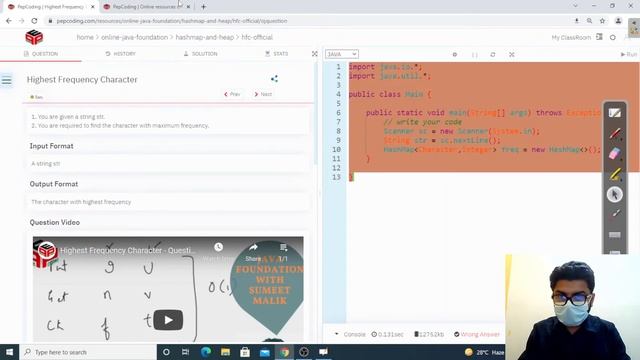Switch to the second PepCoding browser tab
Screen dimensions: 640x360
click(x=143, y=7)
